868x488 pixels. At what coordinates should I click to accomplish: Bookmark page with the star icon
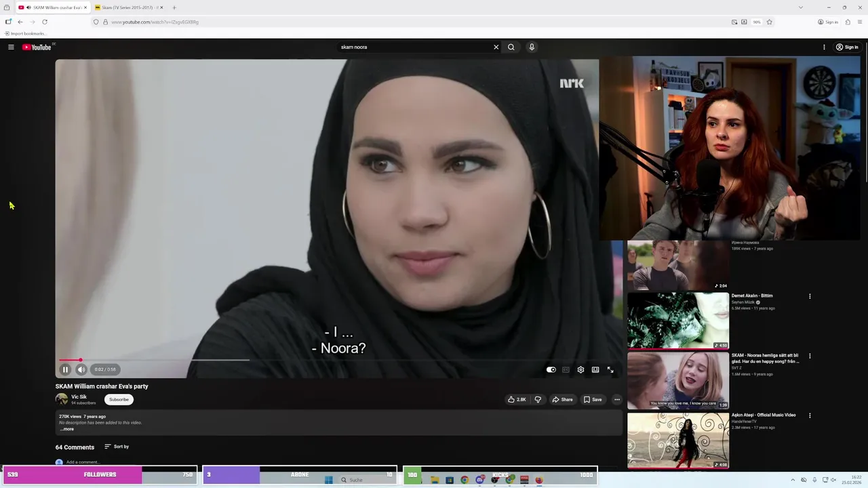pyautogui.click(x=769, y=22)
